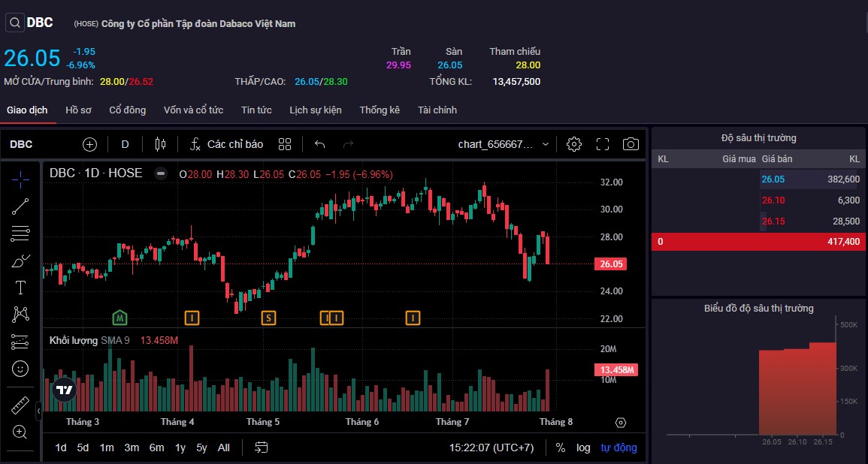Open the candlestick chart type menu

tap(159, 144)
